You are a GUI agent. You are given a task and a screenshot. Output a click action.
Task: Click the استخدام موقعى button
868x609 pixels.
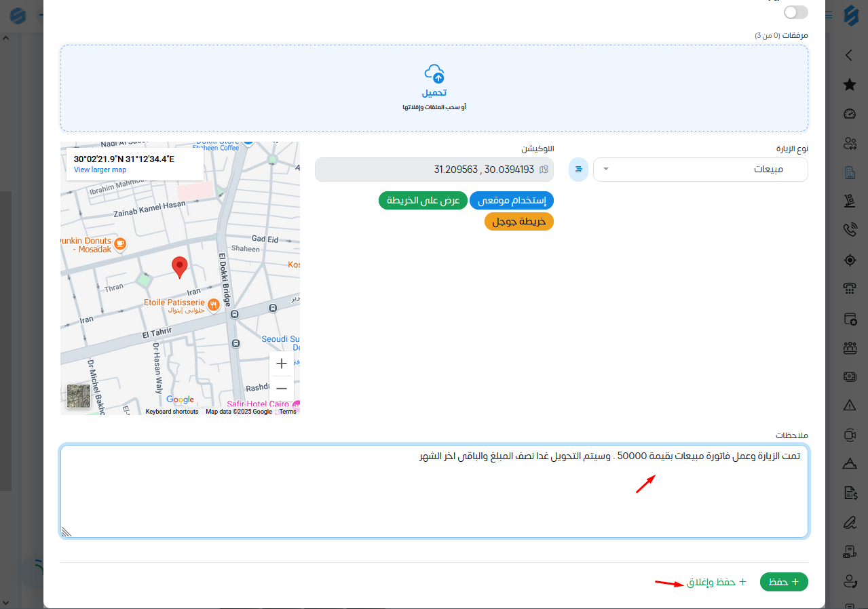pyautogui.click(x=512, y=201)
